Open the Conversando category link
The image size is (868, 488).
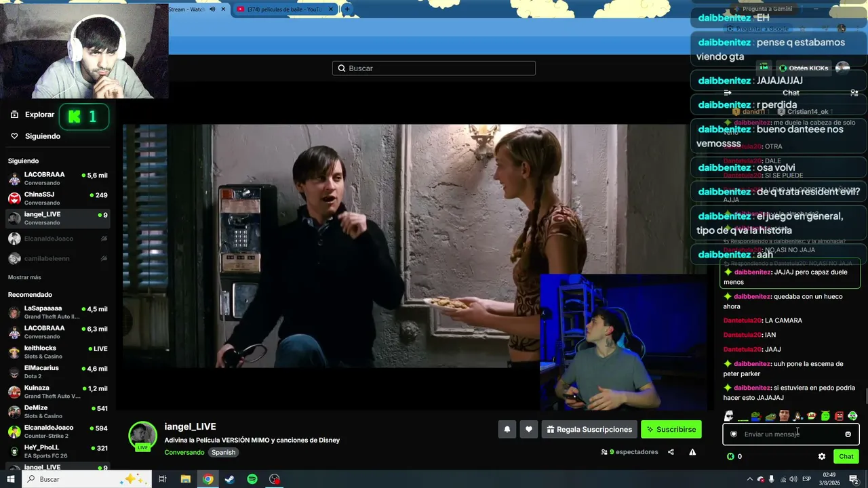coord(184,452)
